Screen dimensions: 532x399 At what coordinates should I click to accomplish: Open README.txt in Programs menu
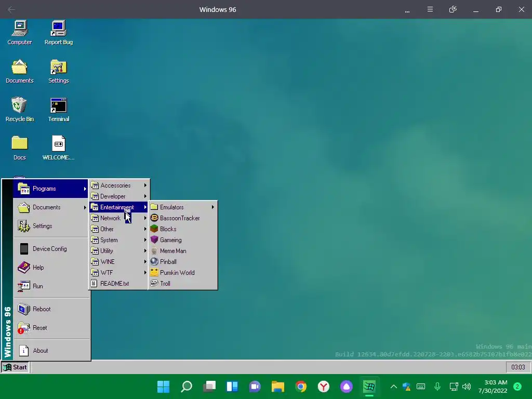[x=118, y=283]
